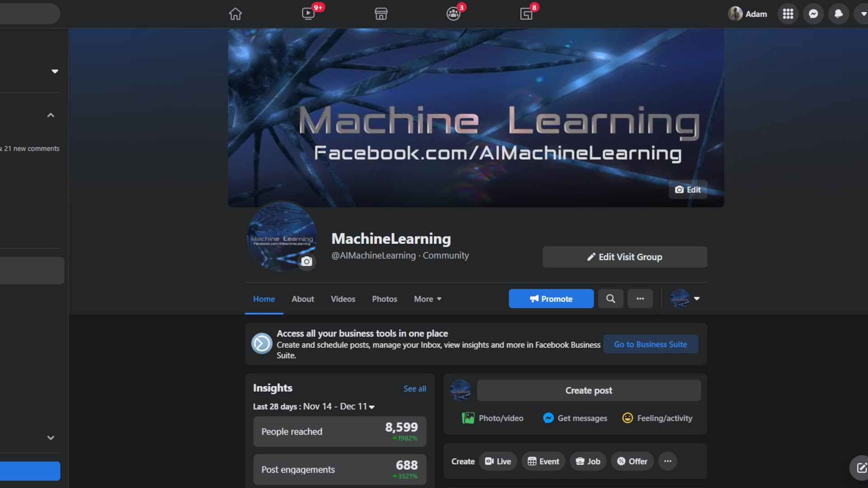This screenshot has height=488, width=868.
Task: Choose the Get messages option
Action: (x=575, y=418)
